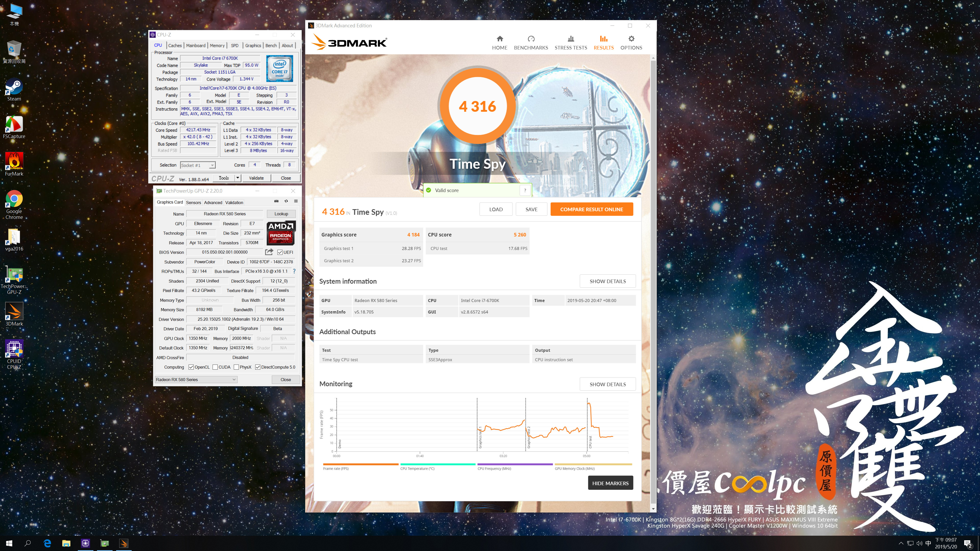This screenshot has width=980, height=551.
Task: Toggle Frame rate (FPS) legend bar
Action: (360, 464)
